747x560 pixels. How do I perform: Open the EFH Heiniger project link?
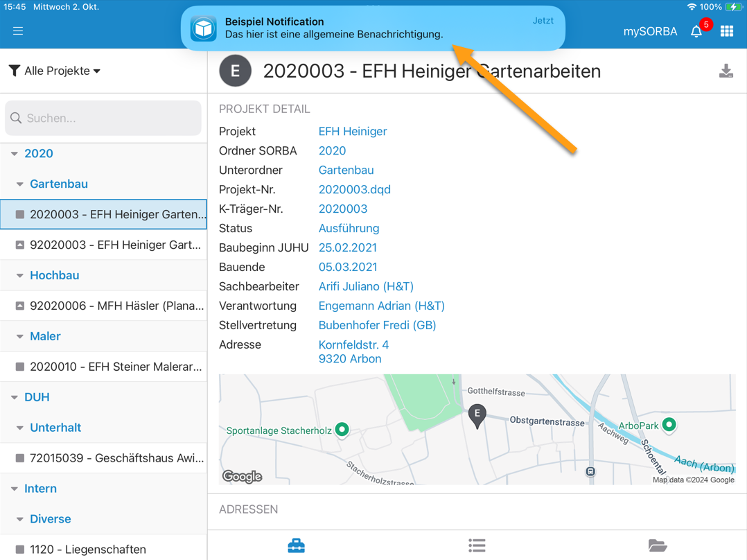pyautogui.click(x=352, y=131)
